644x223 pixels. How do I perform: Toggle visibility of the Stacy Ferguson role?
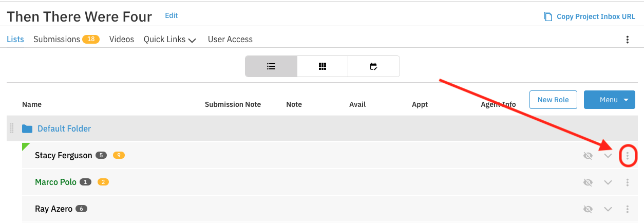click(588, 155)
